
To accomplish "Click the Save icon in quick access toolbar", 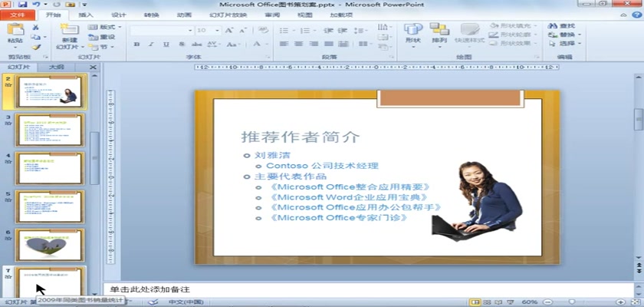I will (x=22, y=5).
